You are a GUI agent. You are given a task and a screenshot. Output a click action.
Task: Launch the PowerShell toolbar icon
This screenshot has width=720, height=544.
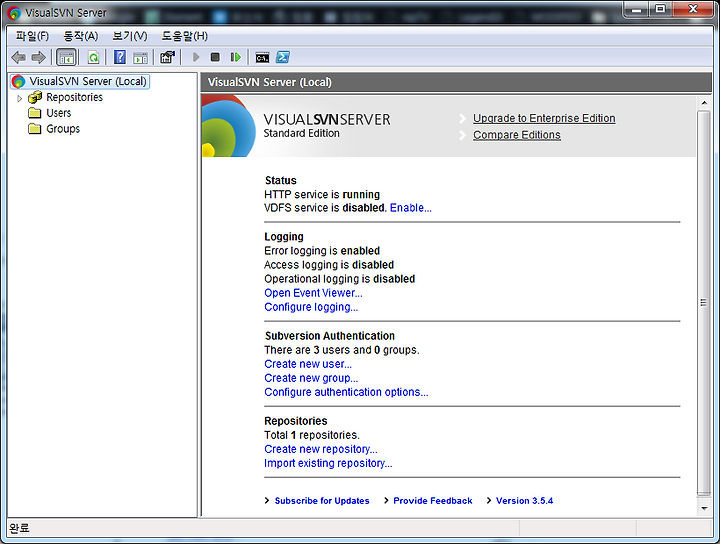click(283, 57)
